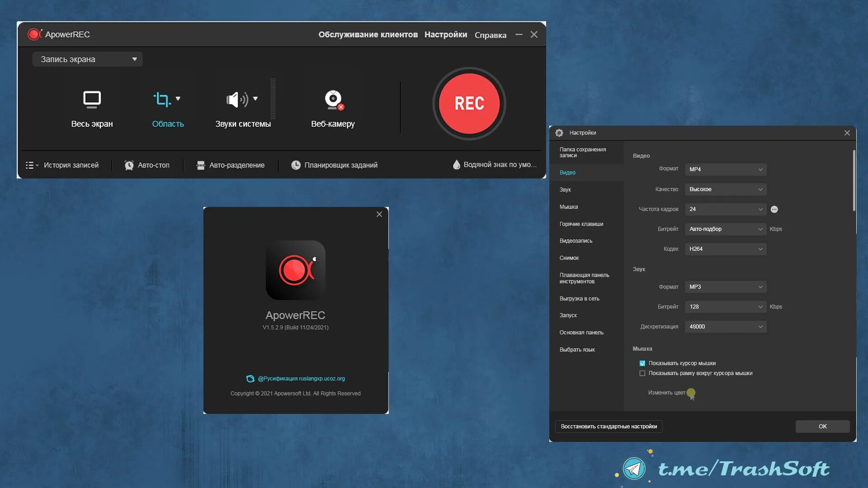868x488 pixels.
Task: Select Плавающая панель инструментов section
Action: [586, 278]
